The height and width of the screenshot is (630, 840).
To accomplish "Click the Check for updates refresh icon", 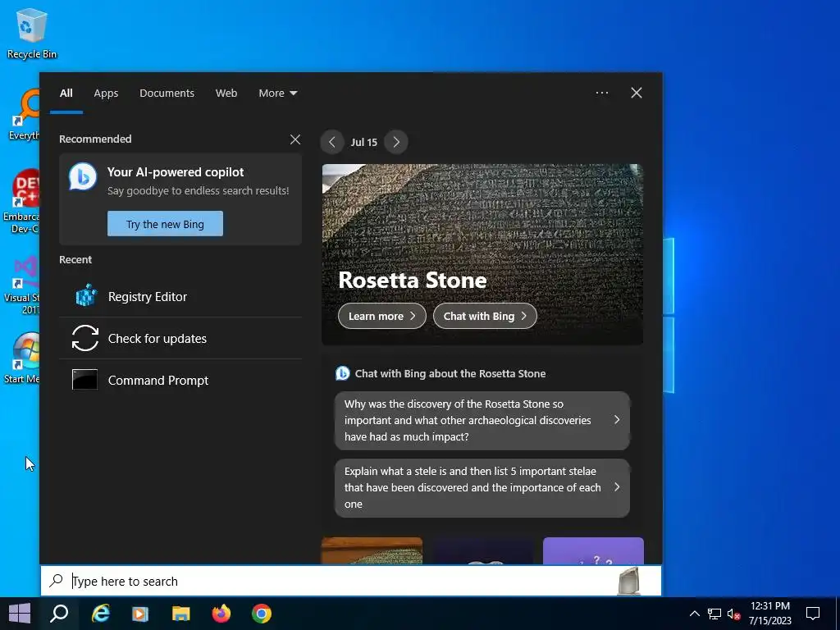I will click(85, 338).
